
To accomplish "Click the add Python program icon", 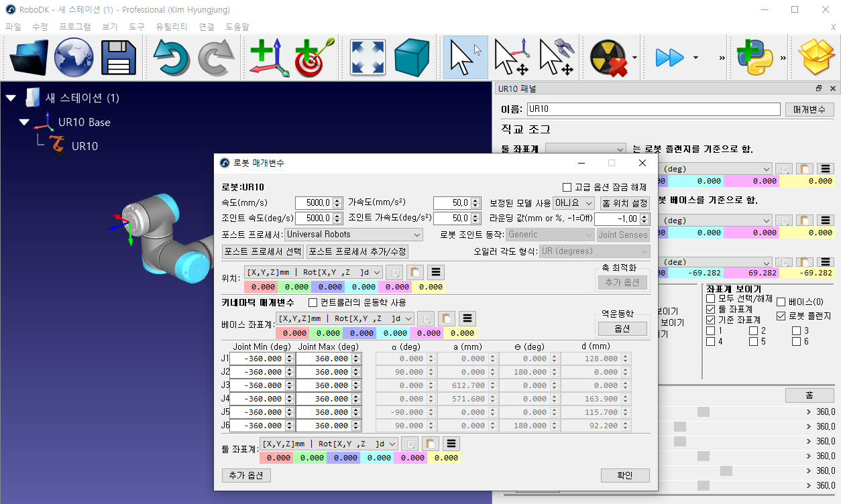I will point(755,58).
